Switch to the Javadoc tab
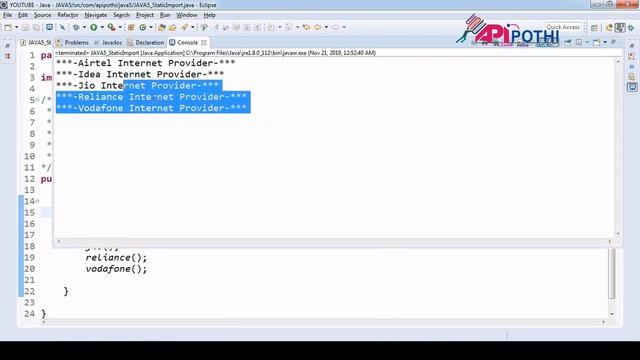640x360 pixels. point(108,42)
